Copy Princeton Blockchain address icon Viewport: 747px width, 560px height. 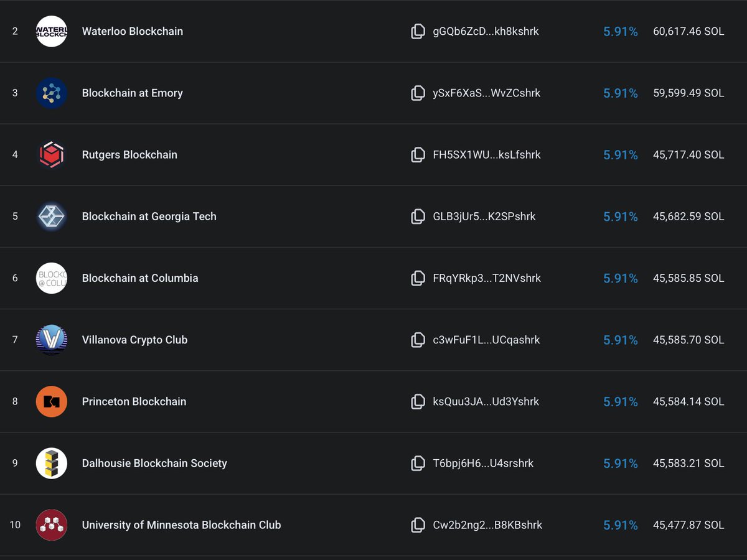418,401
